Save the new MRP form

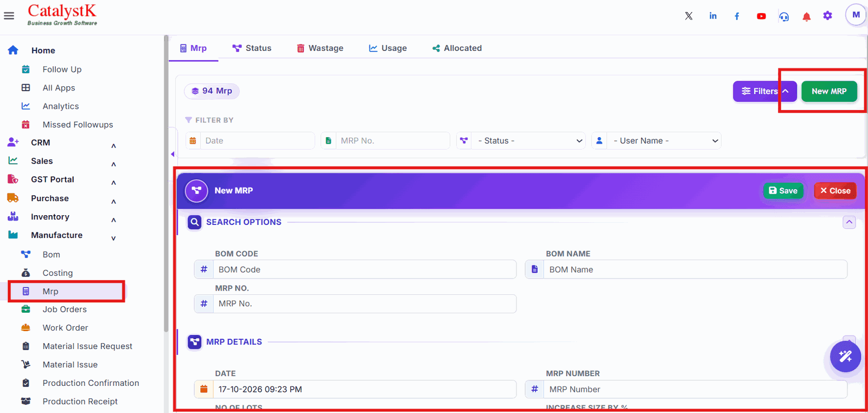tap(783, 191)
